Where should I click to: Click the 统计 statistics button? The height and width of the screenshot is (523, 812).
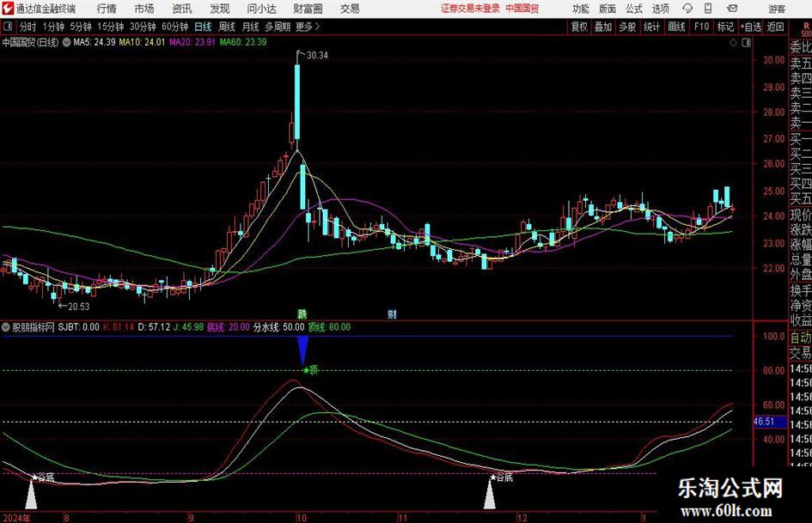click(x=651, y=27)
